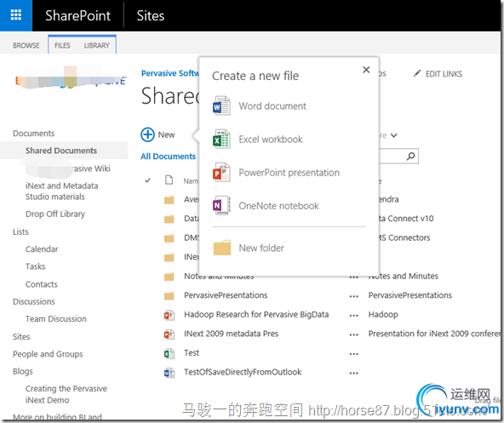The width and height of the screenshot is (504, 423).
Task: Switch to the FILES ribbon tab
Action: pyautogui.click(x=62, y=45)
